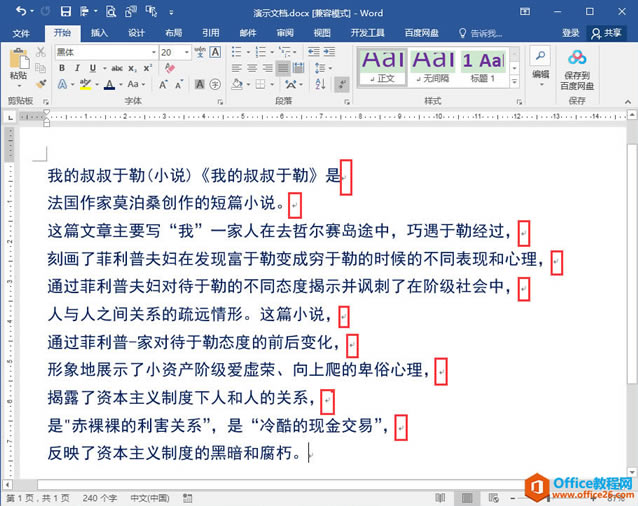Select the Format Painter brush
The height and width of the screenshot is (506, 638).
[x=41, y=83]
